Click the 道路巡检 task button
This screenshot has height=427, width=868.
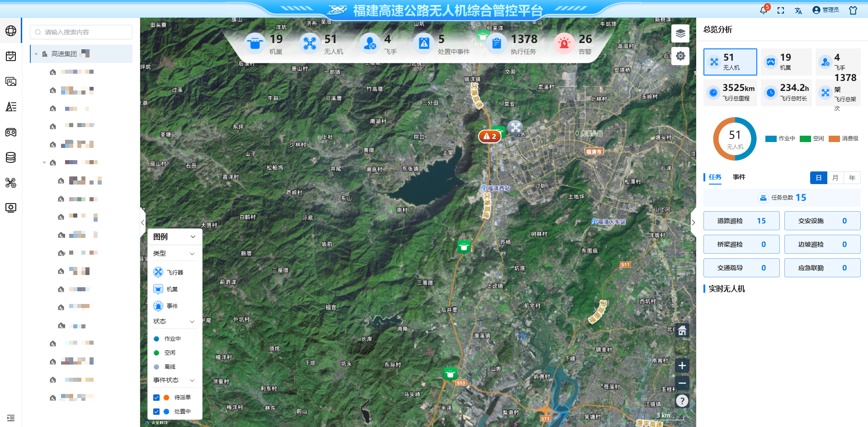(741, 221)
